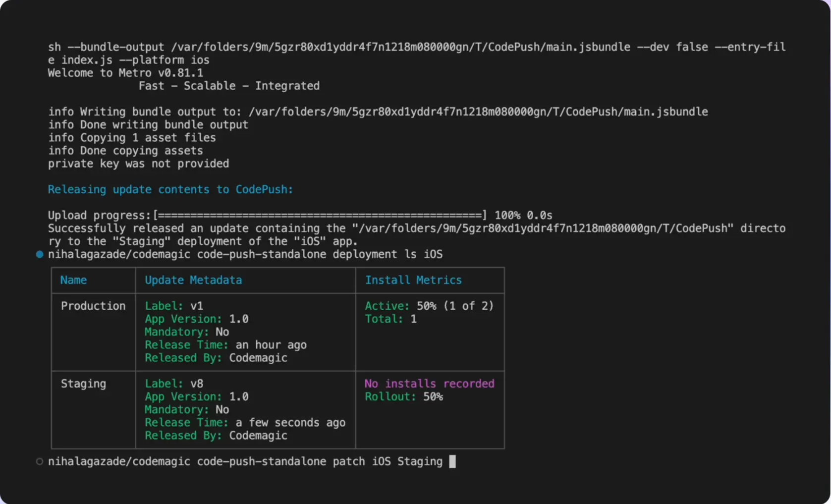This screenshot has width=831, height=504.
Task: Click 'Mandatory: No' in Staging row
Action: click(x=187, y=409)
